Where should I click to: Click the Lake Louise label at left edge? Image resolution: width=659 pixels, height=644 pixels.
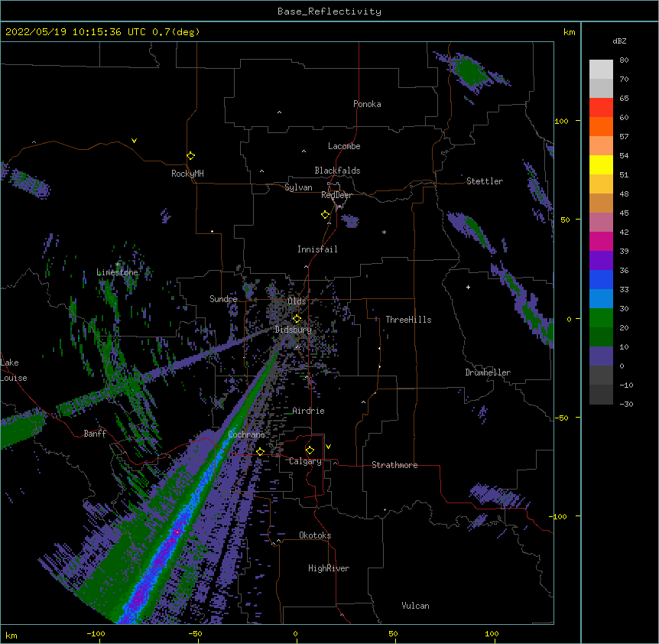tap(14, 370)
